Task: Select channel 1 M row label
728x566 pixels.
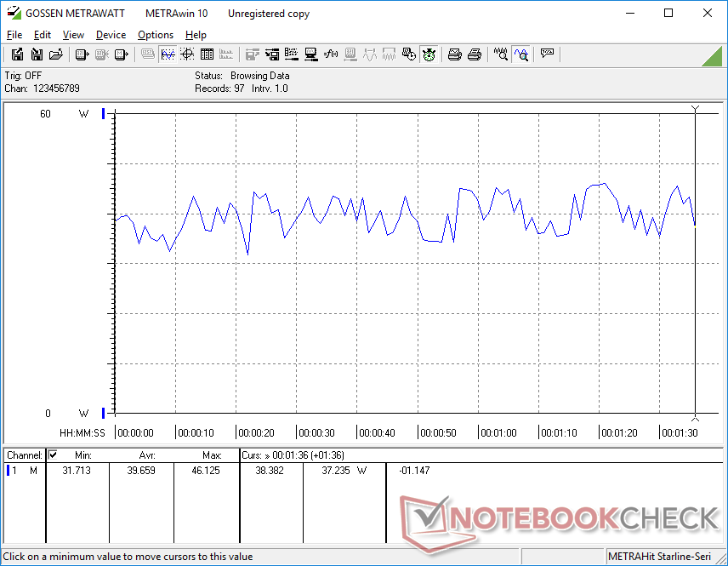Action: pyautogui.click(x=22, y=471)
